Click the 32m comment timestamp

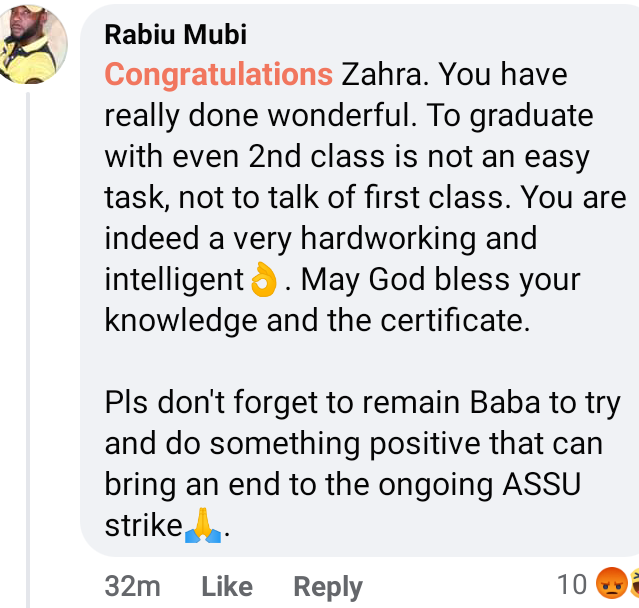tap(132, 587)
